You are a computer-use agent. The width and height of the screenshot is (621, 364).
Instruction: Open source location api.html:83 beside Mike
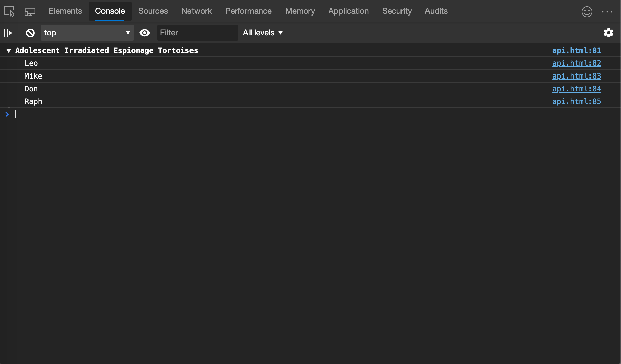(576, 76)
